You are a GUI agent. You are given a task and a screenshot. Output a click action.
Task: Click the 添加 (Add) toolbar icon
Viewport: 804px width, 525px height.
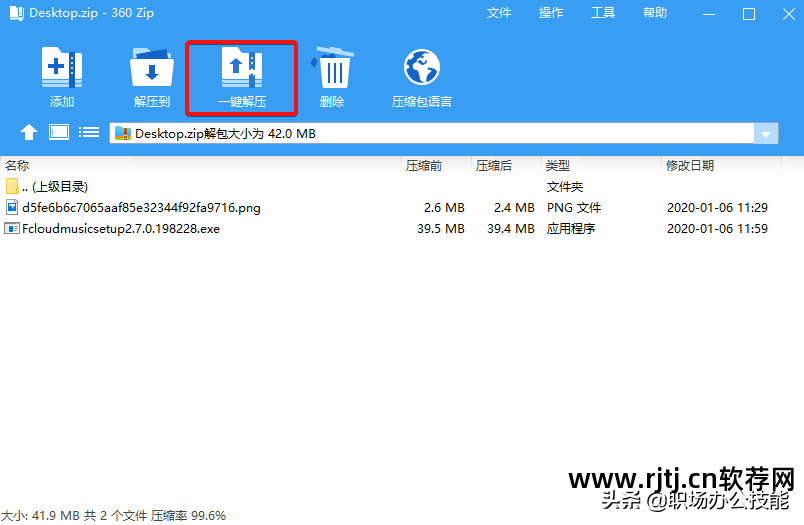click(62, 67)
